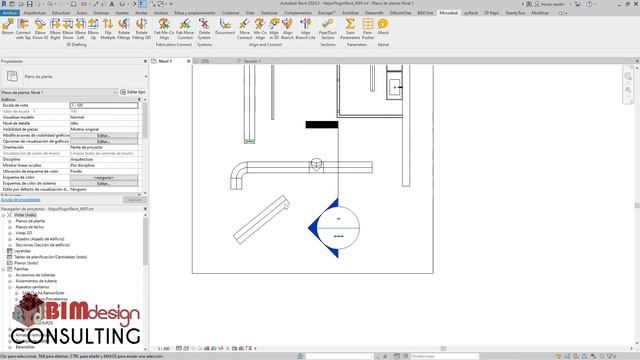The image size is (640, 360).
Task: Switch to the Vista ribbon tab
Action: coord(250,13)
